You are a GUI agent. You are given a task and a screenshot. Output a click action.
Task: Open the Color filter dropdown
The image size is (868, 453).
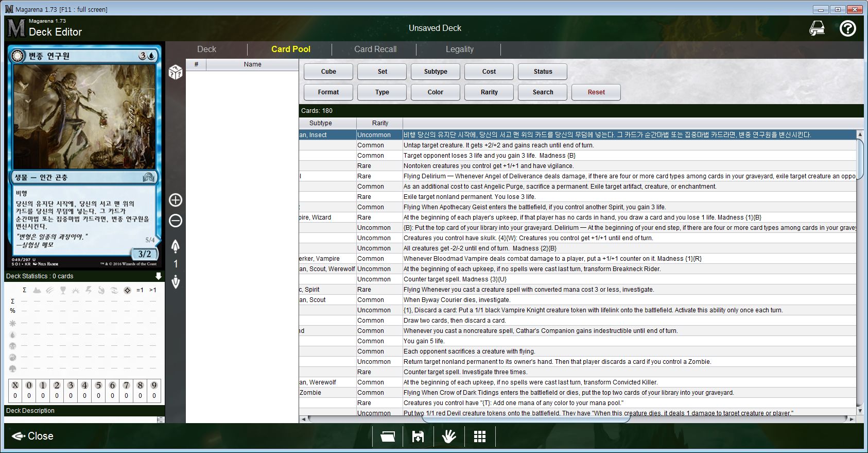pos(435,92)
